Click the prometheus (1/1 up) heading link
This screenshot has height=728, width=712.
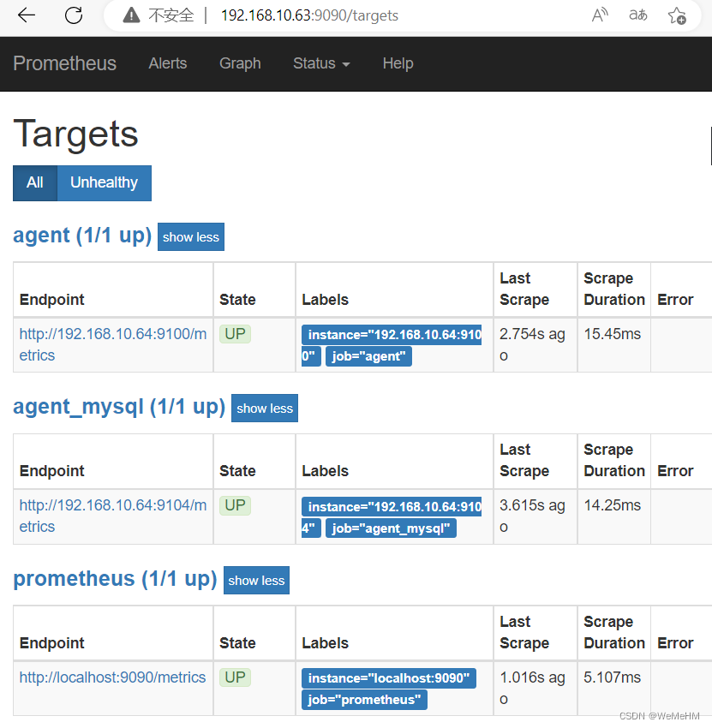(x=115, y=578)
